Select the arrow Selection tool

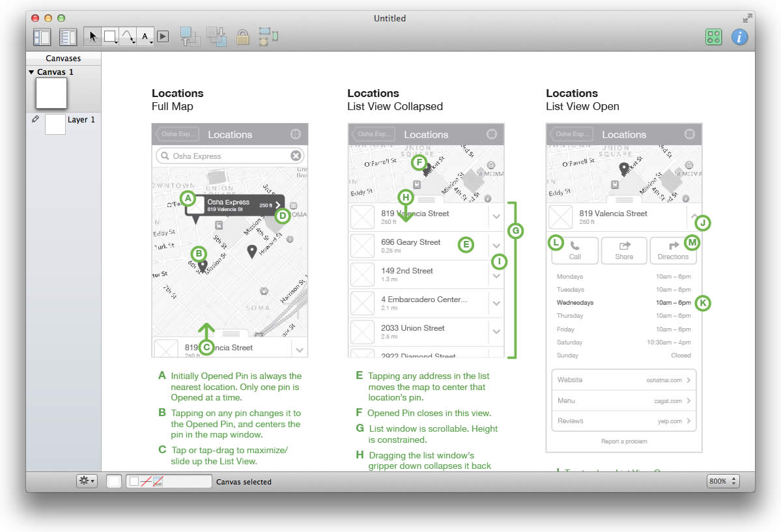92,36
